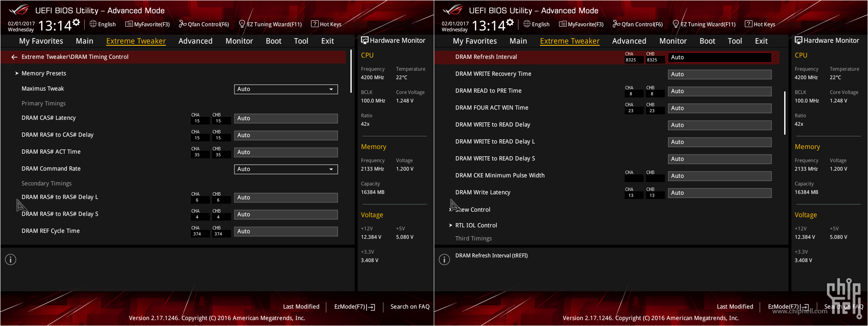Click the left window settings list scrollbar
Screen dimensions: 868x326
[x=351, y=71]
